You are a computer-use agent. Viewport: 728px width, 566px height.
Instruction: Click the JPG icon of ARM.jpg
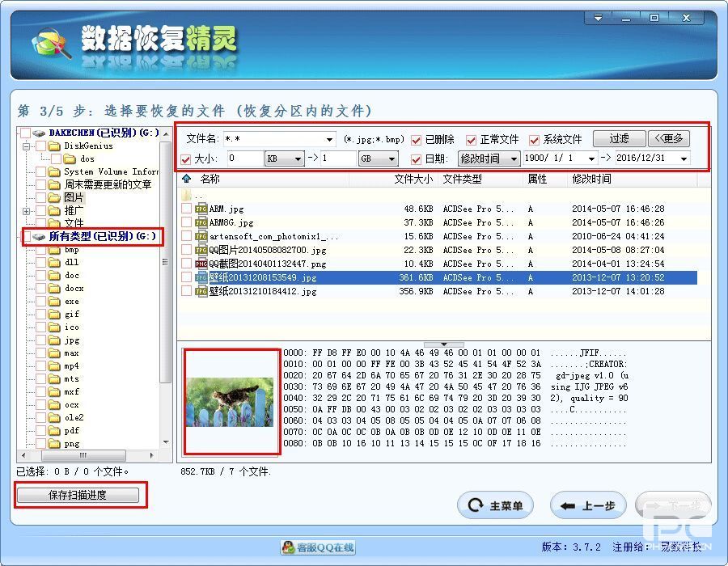201,209
